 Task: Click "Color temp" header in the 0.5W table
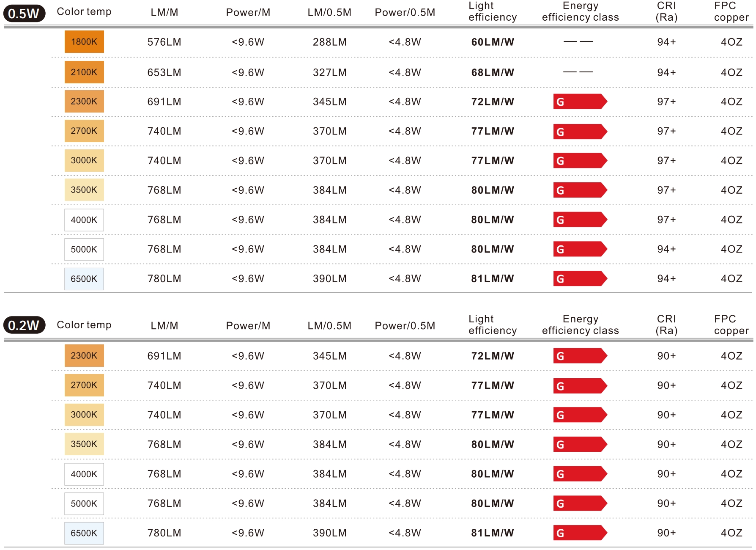[x=84, y=12]
